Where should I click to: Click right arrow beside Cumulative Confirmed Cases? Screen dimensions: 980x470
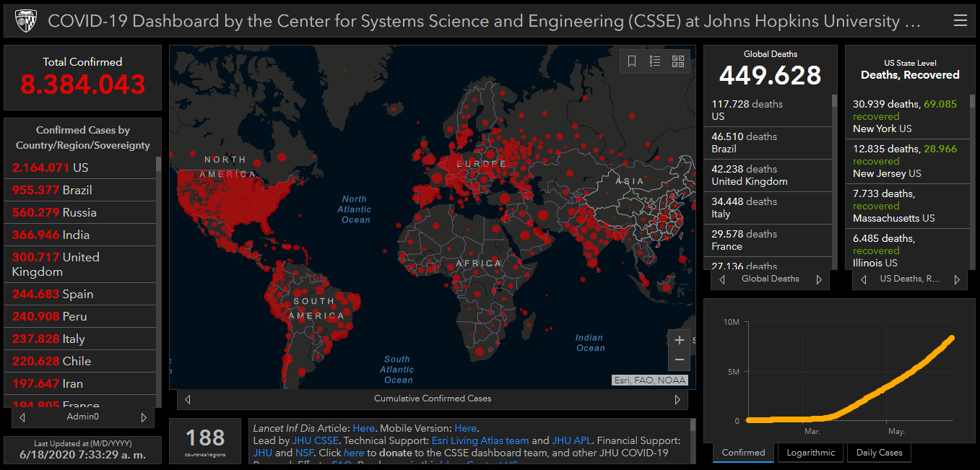(x=677, y=399)
